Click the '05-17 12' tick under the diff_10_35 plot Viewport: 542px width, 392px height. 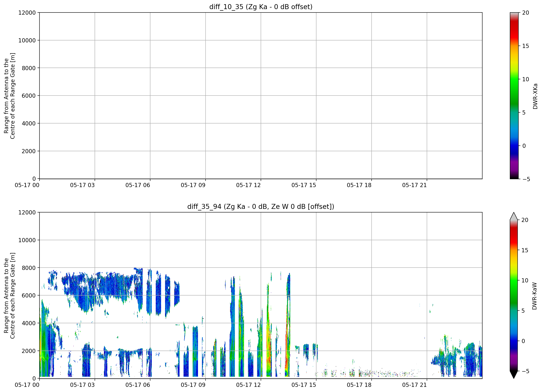pyautogui.click(x=248, y=185)
